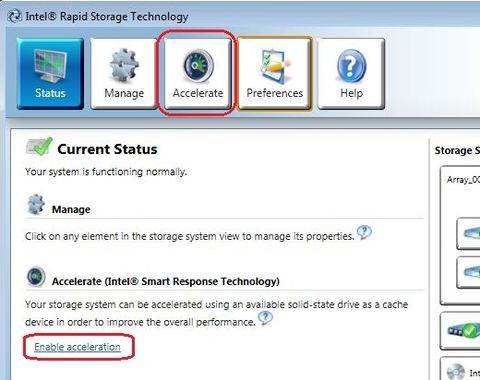Click the Current Status heading
Screen dimensions: 480x380
pyautogui.click(x=107, y=149)
